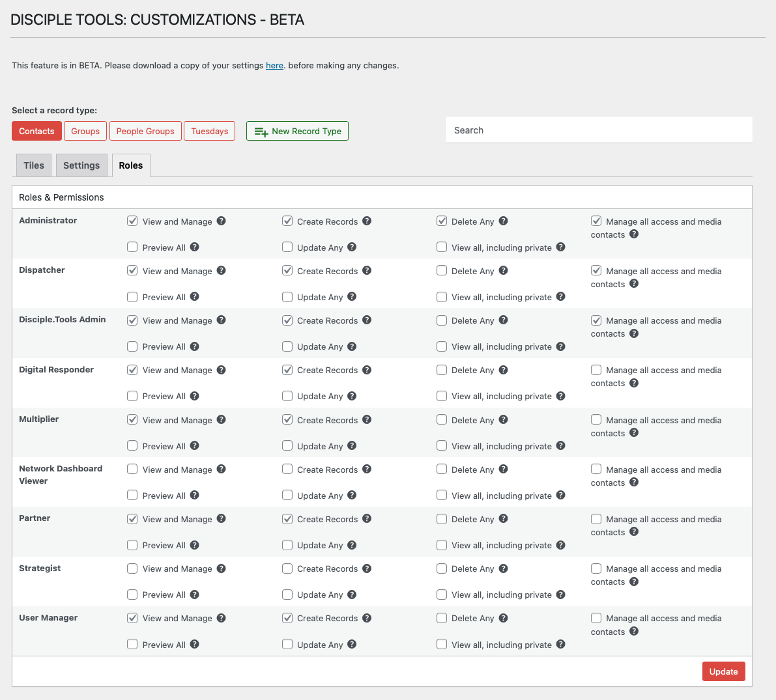Click help icon next to Network Dashboard Viewer Create Records
This screenshot has width=776, height=700.
tap(367, 469)
